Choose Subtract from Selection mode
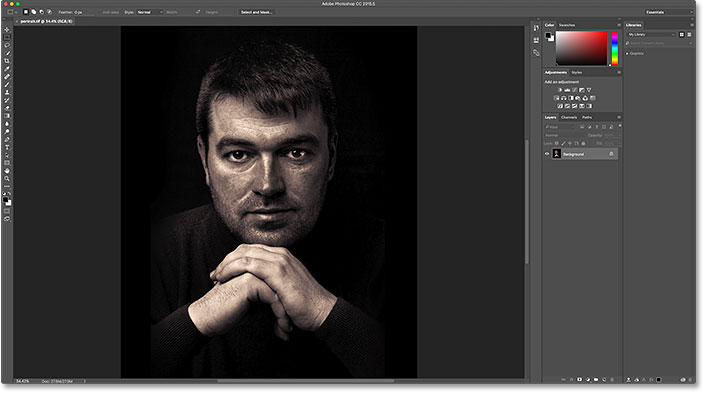Image resolution: width=704 pixels, height=393 pixels. (x=41, y=12)
